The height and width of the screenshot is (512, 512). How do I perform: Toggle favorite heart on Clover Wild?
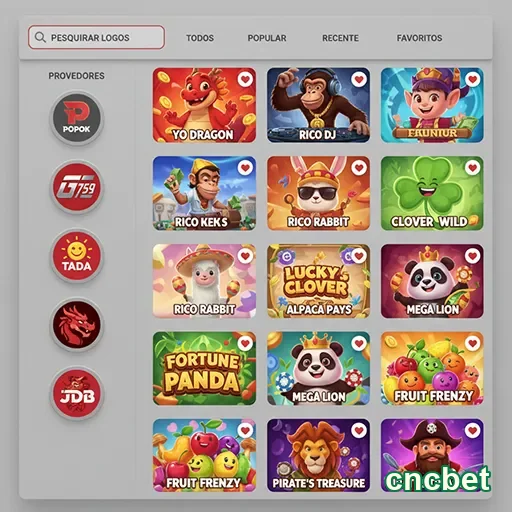tap(472, 167)
